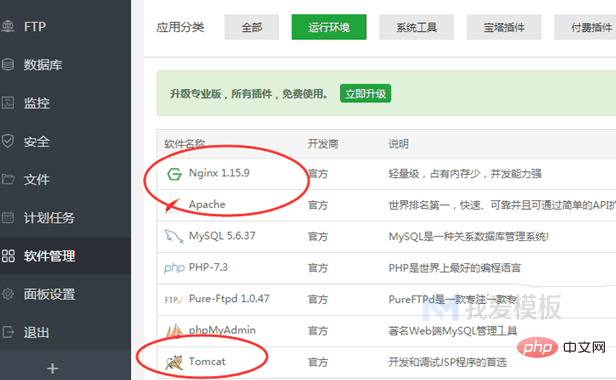
Task: Switch to the 付费插件 category tab
Action: (x=585, y=27)
